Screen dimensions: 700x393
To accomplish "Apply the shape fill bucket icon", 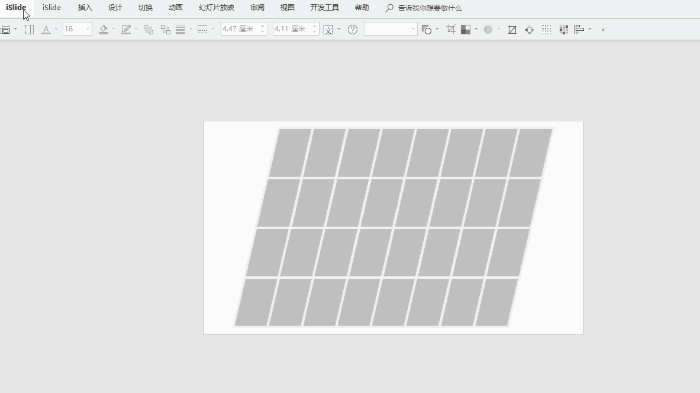I will point(104,29).
